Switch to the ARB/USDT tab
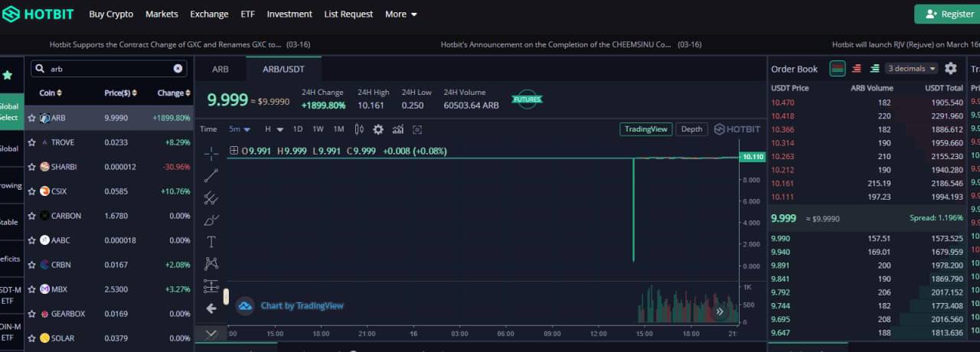Image resolution: width=980 pixels, height=352 pixels. tap(283, 69)
